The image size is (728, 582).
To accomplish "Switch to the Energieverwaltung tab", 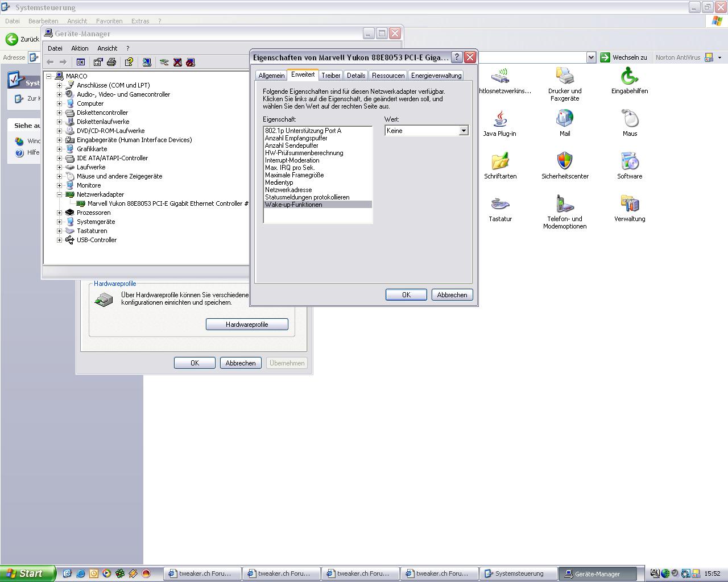I will click(436, 76).
